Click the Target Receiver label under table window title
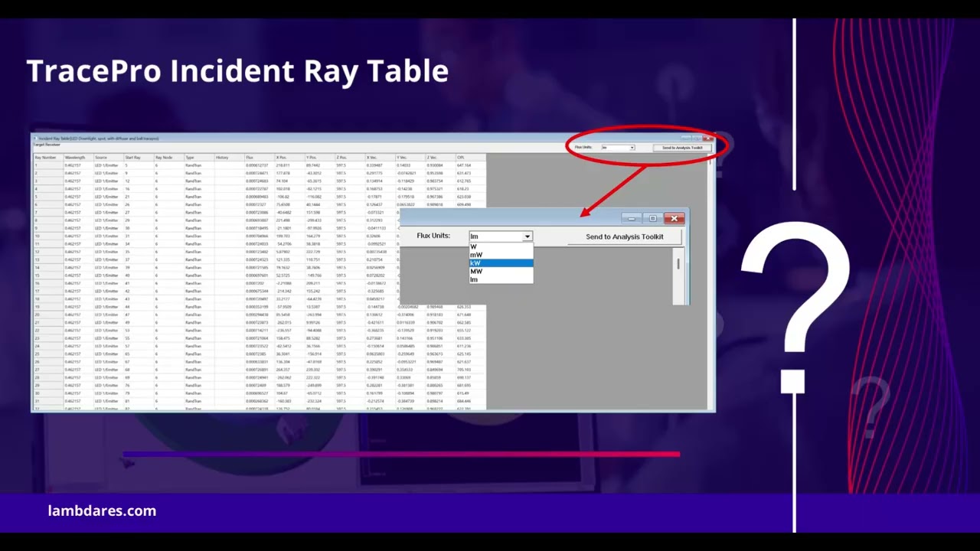This screenshot has width=980, height=551. coord(47,145)
